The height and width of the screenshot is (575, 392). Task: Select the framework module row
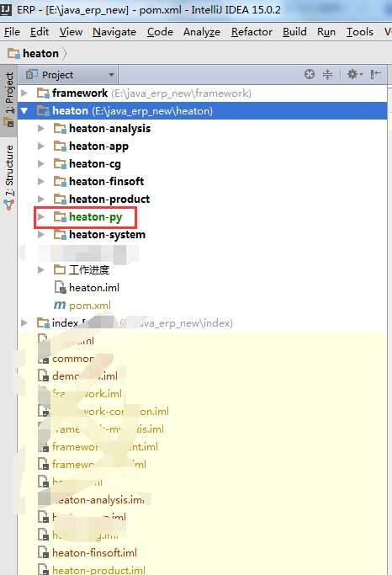(202, 93)
